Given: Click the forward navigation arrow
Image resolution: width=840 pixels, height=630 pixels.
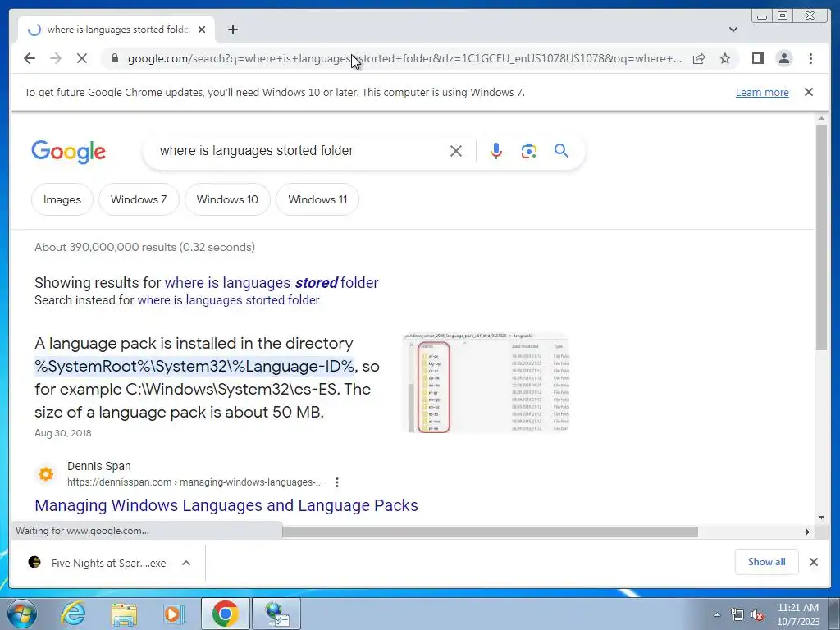Looking at the screenshot, I should click(56, 58).
